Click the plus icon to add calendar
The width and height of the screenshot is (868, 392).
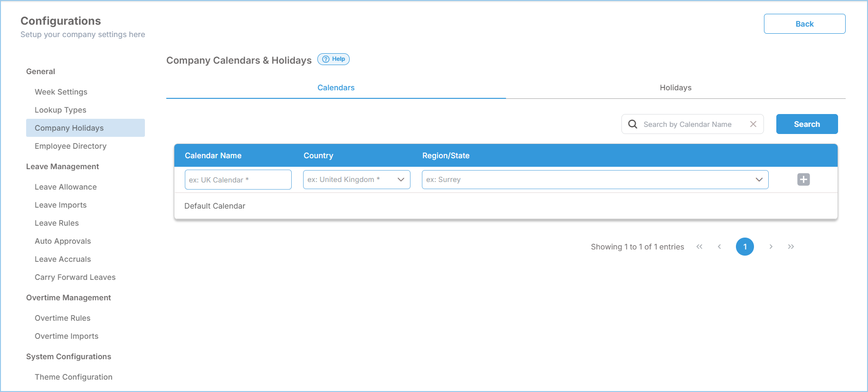pos(803,180)
